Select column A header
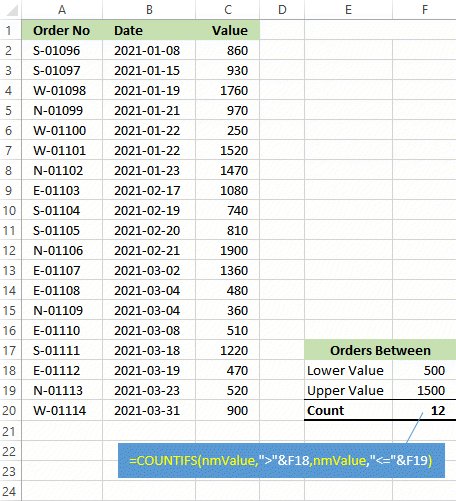Image resolution: width=456 pixels, height=501 pixels. point(62,10)
